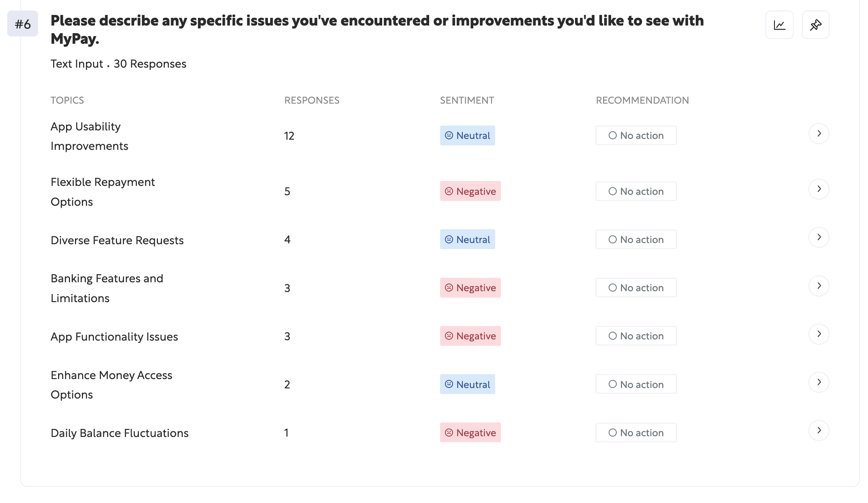Open Daily Balance Fluctuations row arrow

click(x=819, y=431)
